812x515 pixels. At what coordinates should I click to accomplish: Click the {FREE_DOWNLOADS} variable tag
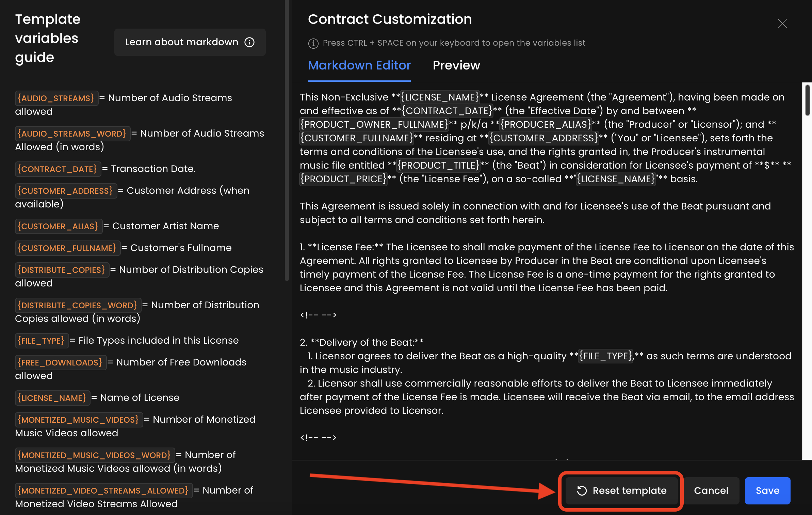60,363
